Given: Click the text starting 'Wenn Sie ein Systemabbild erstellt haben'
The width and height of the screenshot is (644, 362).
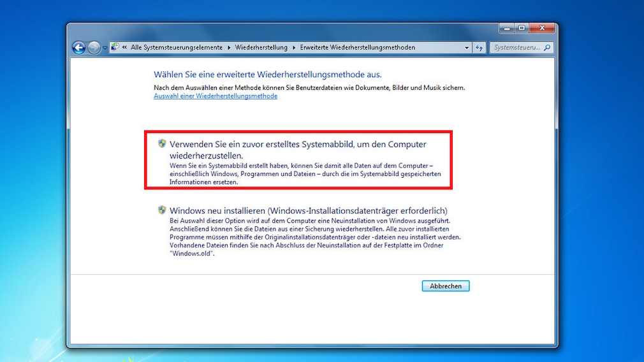Looking at the screenshot, I should point(305,174).
